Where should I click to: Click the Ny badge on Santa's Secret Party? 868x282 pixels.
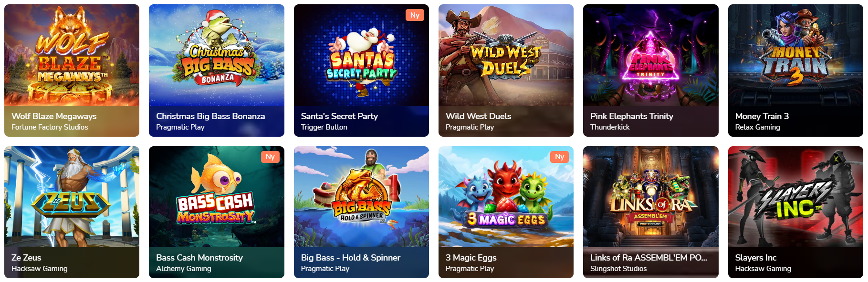(415, 15)
